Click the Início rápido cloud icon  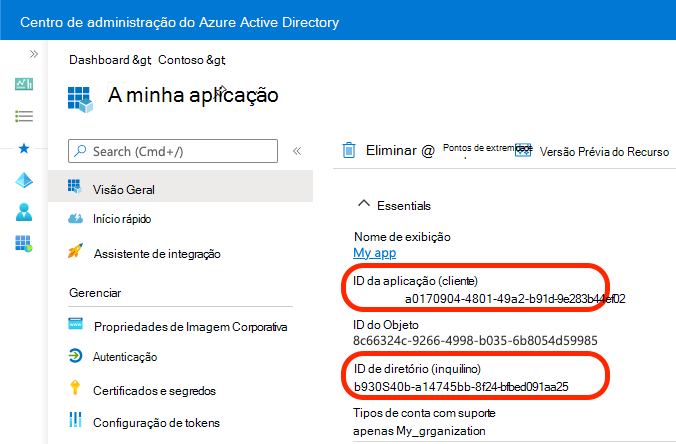pos(75,218)
